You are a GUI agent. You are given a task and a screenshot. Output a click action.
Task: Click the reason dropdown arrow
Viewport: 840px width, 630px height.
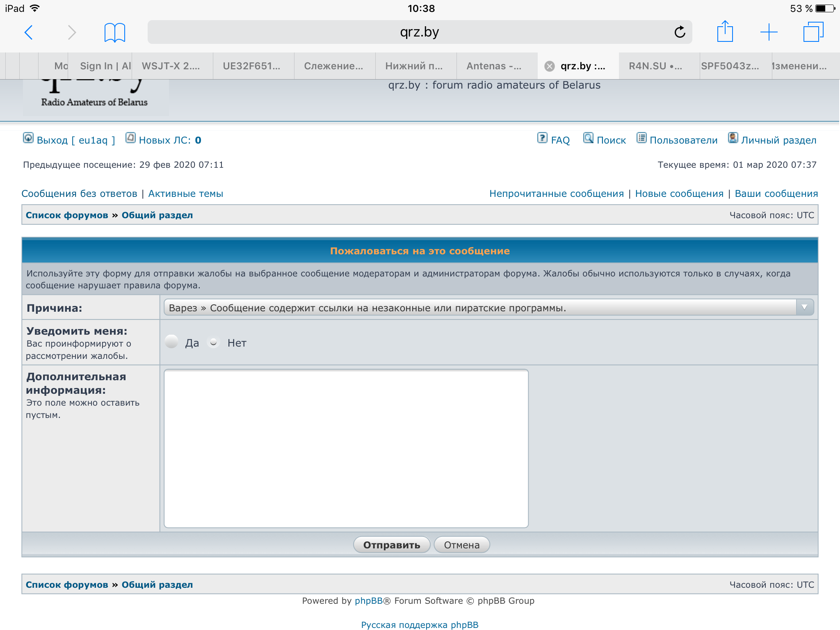coord(804,308)
